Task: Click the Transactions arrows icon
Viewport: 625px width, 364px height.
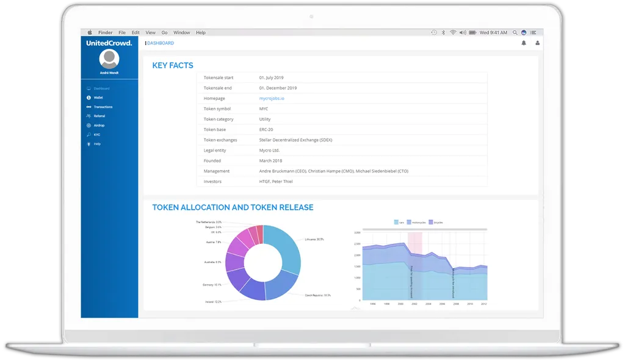Action: (89, 107)
